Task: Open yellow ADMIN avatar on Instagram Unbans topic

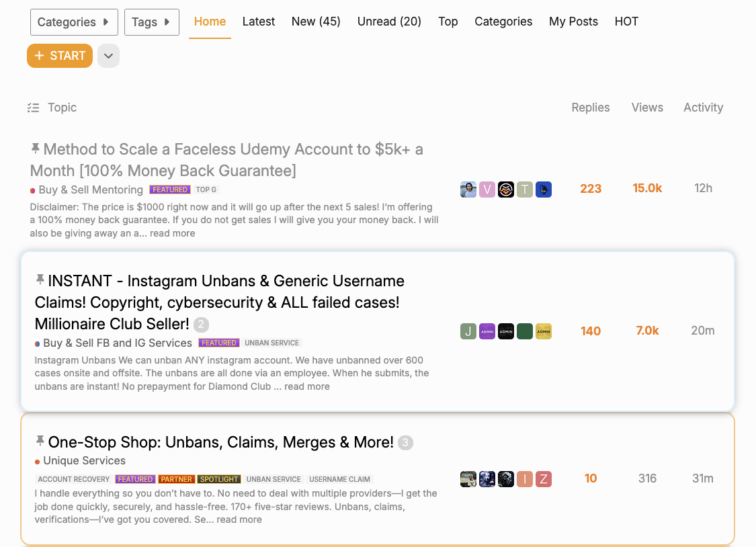Action: (x=544, y=331)
